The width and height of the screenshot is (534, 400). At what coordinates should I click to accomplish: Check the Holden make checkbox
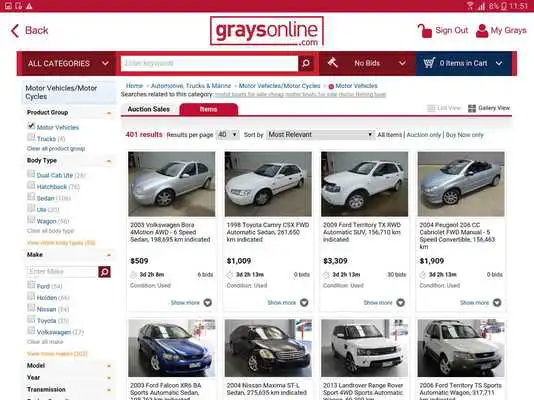coord(31,297)
